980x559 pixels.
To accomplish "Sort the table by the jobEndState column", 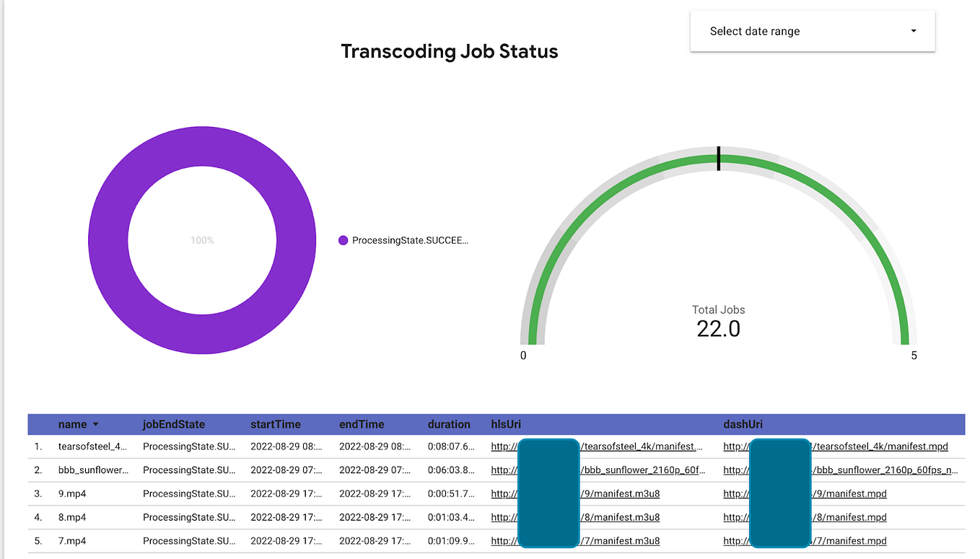I will [x=173, y=424].
